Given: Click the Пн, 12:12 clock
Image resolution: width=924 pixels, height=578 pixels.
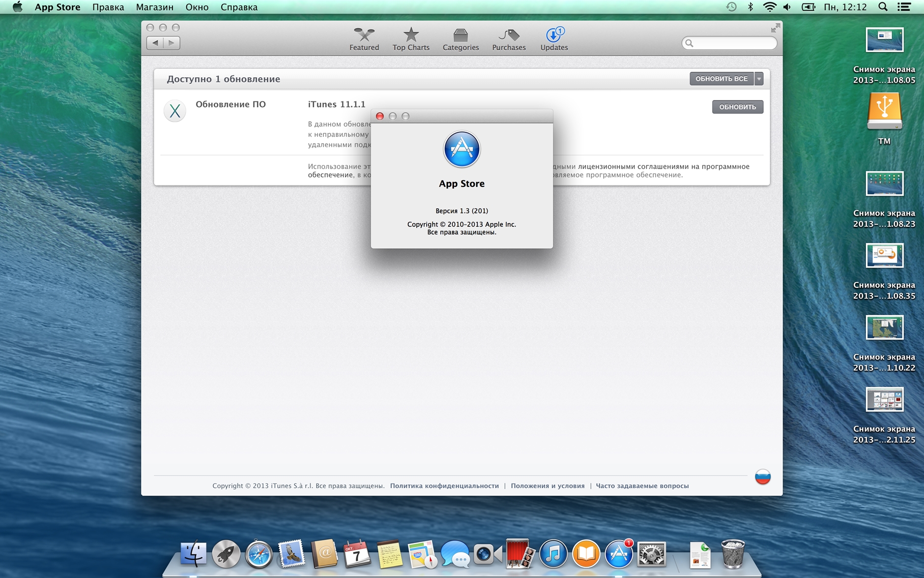Looking at the screenshot, I should click(x=845, y=7).
